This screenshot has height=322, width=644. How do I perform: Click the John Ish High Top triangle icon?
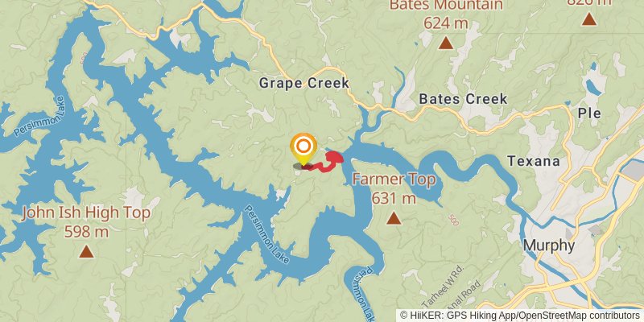(86, 251)
